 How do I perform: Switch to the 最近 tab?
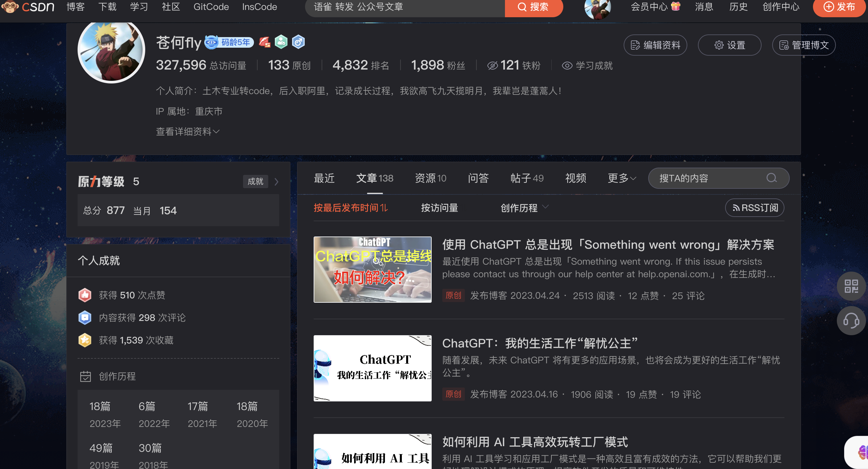(x=324, y=178)
